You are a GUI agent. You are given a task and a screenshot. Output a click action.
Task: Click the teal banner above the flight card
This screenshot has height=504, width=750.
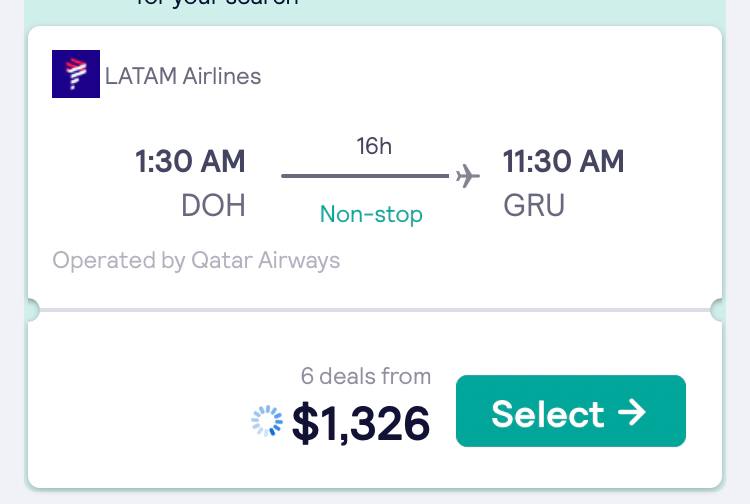(x=375, y=12)
